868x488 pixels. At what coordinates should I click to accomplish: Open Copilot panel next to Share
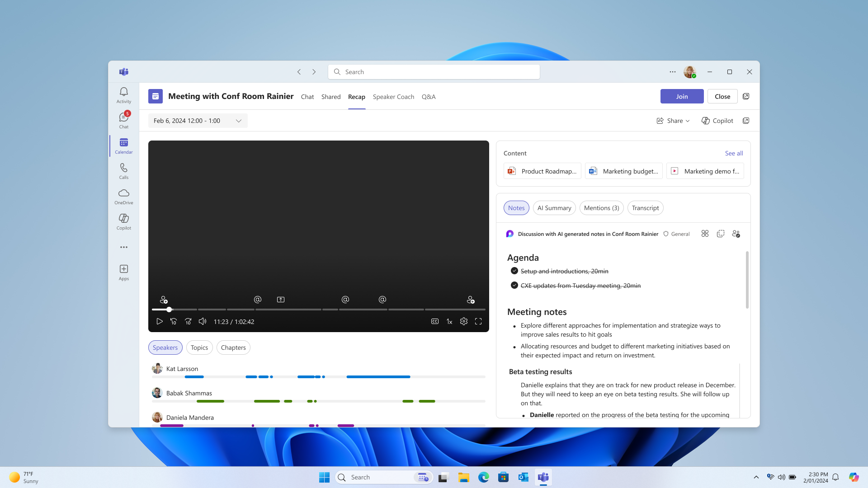(x=717, y=121)
